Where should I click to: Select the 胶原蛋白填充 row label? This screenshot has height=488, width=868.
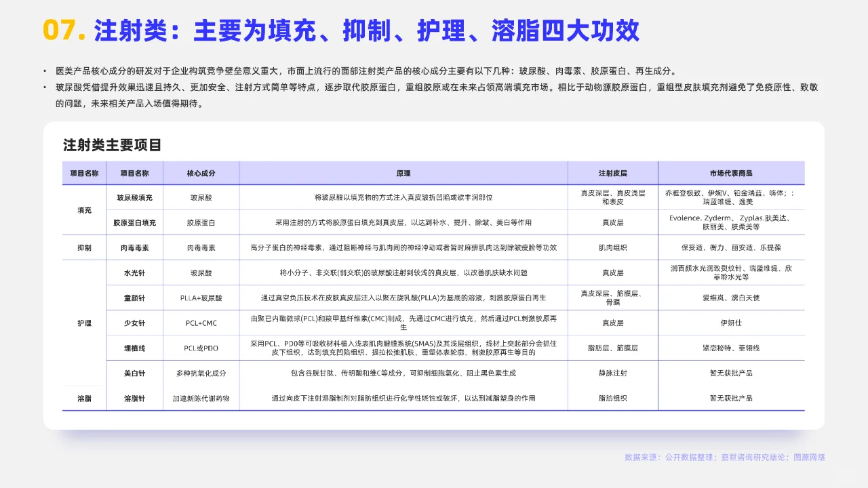coord(135,222)
